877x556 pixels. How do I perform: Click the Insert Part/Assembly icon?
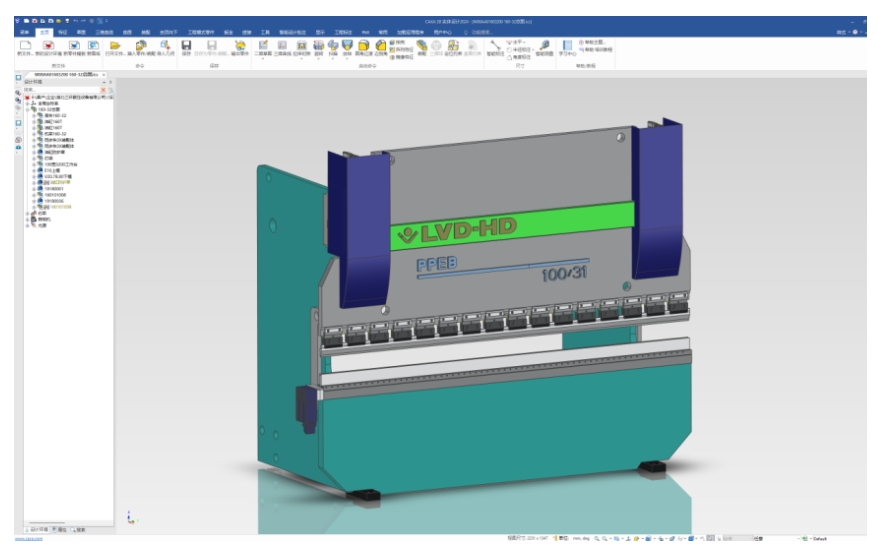point(141,45)
